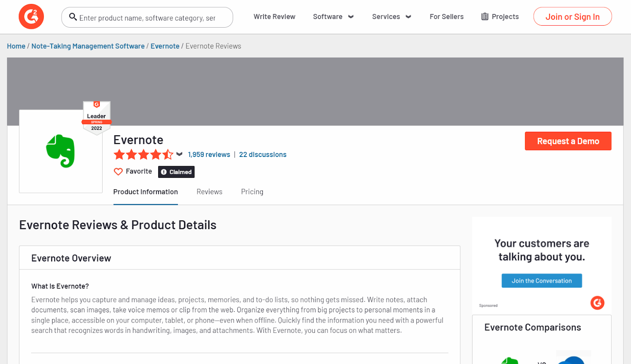Switch to the Reviews tab

(x=209, y=192)
